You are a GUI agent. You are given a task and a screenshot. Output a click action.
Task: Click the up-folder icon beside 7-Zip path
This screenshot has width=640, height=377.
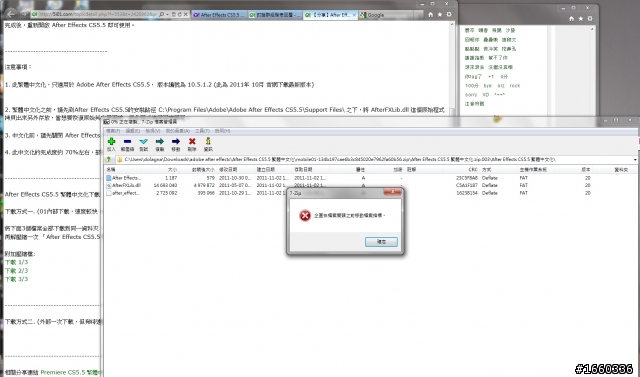109,160
